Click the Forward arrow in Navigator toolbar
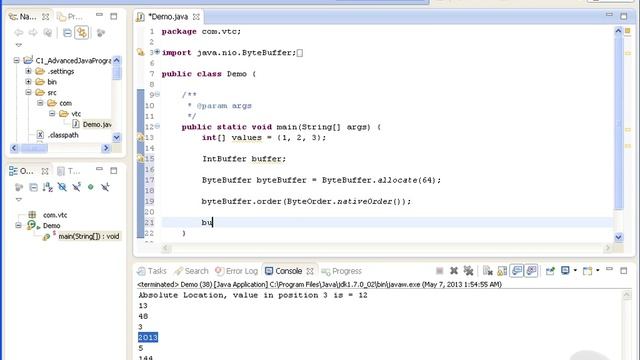This screenshot has width=640, height=360. [x=33, y=33]
